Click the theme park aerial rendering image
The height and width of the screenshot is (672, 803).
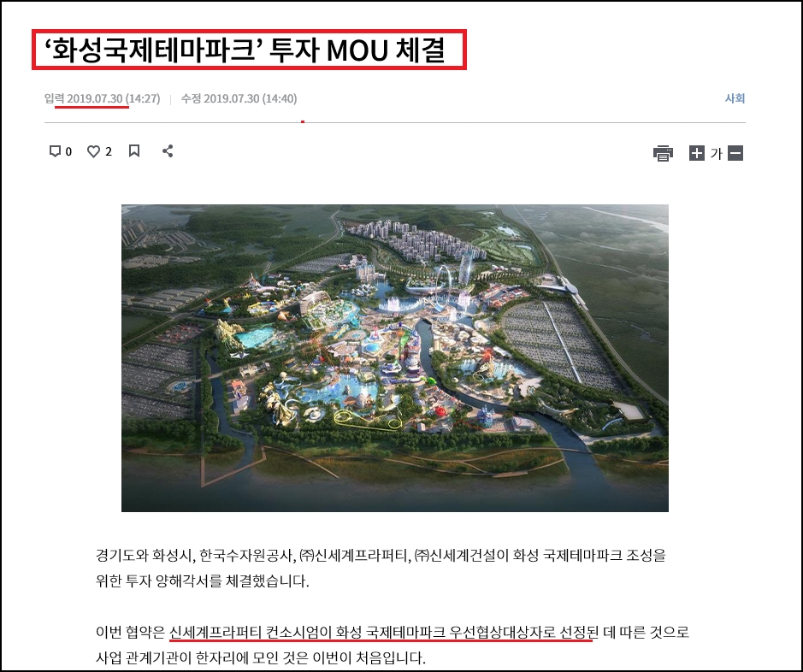pyautogui.click(x=394, y=357)
